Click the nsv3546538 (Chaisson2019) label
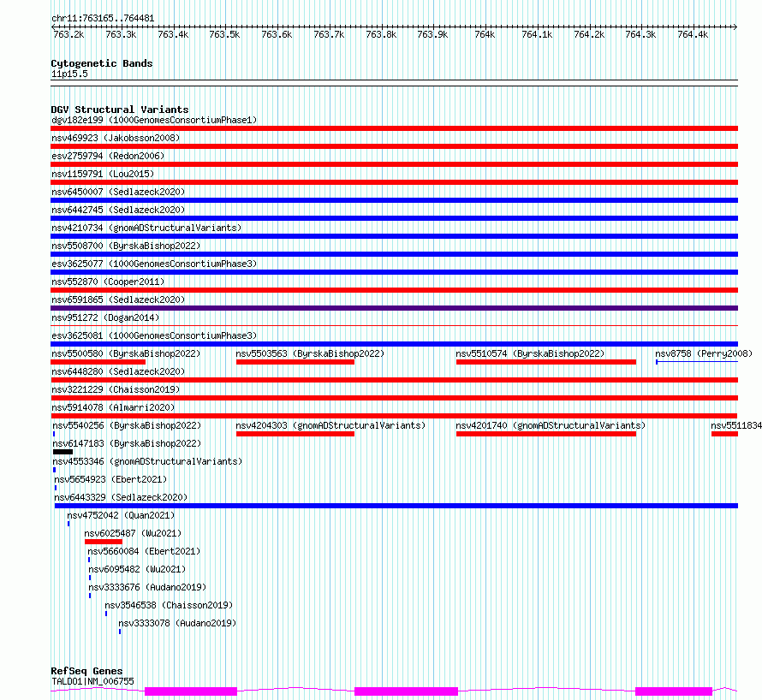 [169, 605]
